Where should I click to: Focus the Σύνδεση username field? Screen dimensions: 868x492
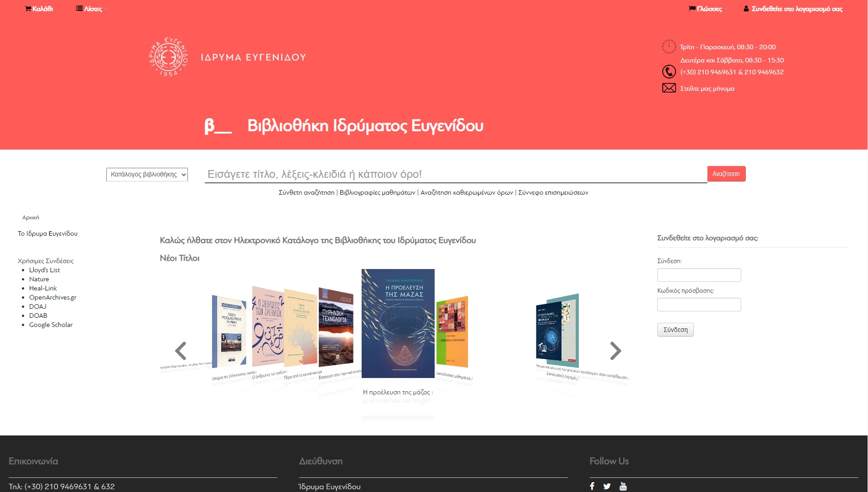(x=699, y=275)
